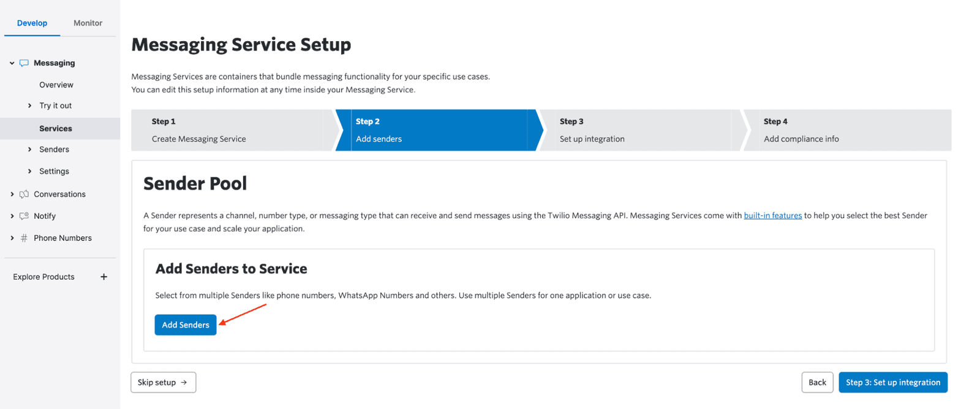Expand the Senders submenu chevron
Image resolution: width=980 pixels, height=409 pixels.
pyautogui.click(x=29, y=150)
